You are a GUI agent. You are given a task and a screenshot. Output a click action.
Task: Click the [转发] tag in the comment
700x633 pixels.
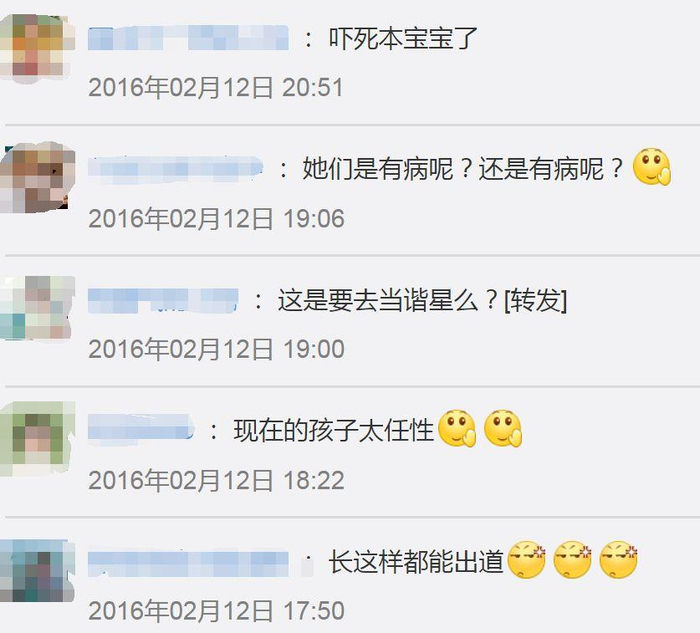pos(535,300)
